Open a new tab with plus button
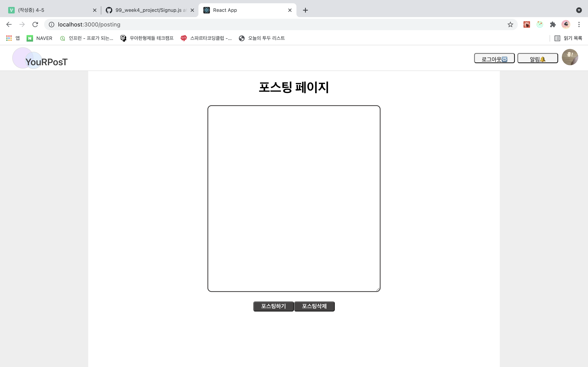Image resolution: width=588 pixels, height=367 pixels. tap(305, 10)
